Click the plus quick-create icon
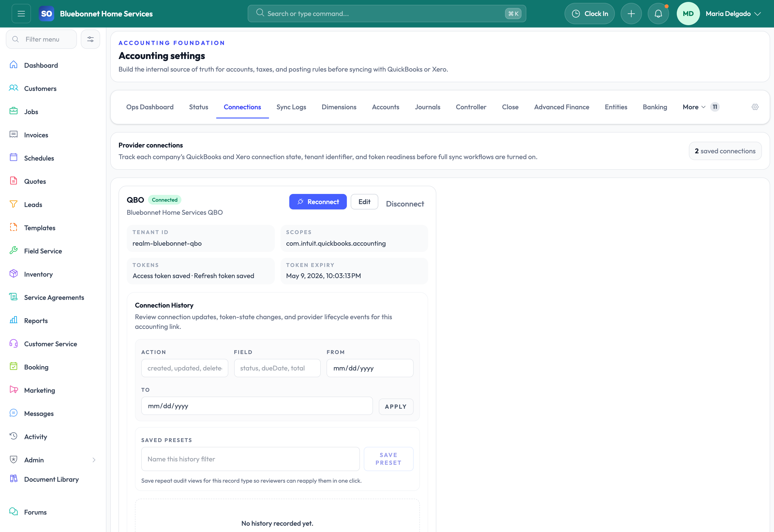 (631, 14)
